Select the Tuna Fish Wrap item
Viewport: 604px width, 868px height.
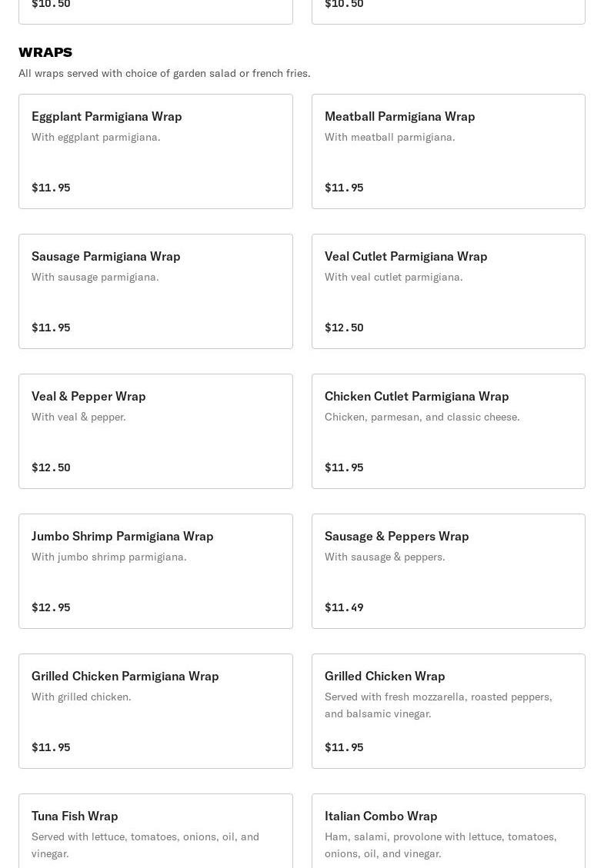tap(155, 831)
